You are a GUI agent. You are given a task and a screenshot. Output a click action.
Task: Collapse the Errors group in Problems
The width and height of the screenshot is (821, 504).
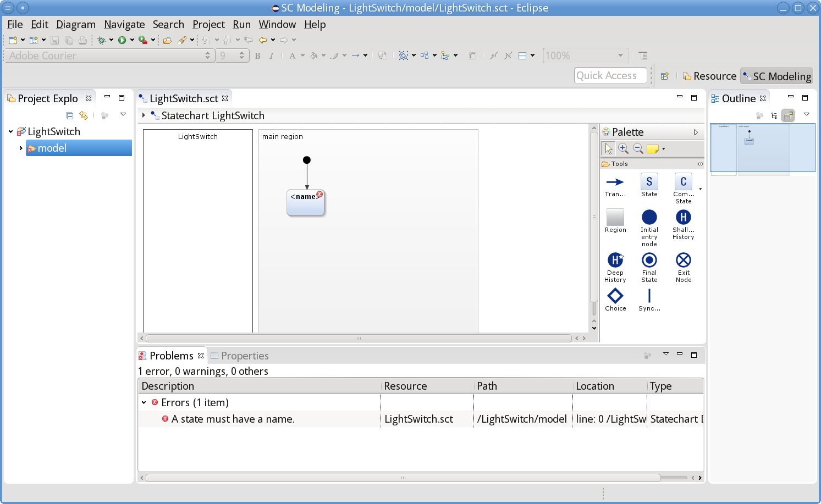point(144,402)
